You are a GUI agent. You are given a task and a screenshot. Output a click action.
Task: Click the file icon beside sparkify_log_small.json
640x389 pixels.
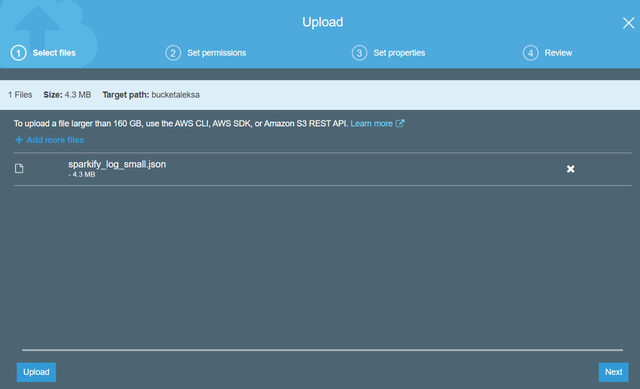pyautogui.click(x=19, y=168)
